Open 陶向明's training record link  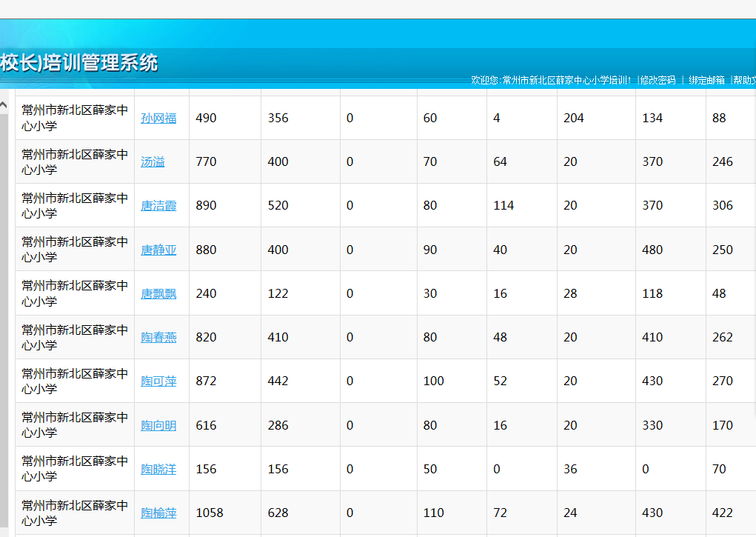click(158, 425)
